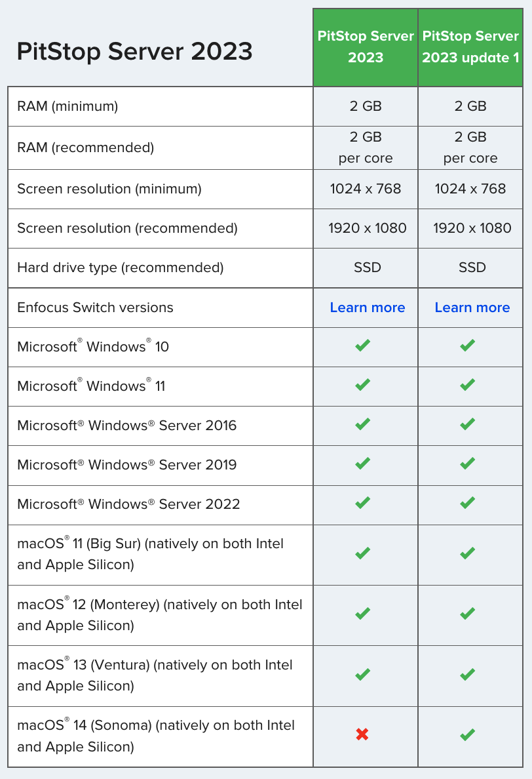532x779 pixels.
Task: Select the PitStop Server 2023 update 1 header
Action: coord(470,47)
